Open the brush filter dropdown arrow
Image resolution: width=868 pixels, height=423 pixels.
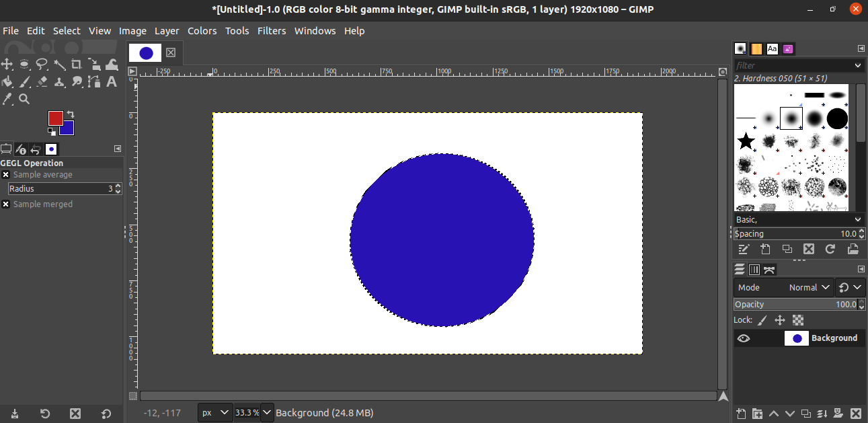point(858,65)
